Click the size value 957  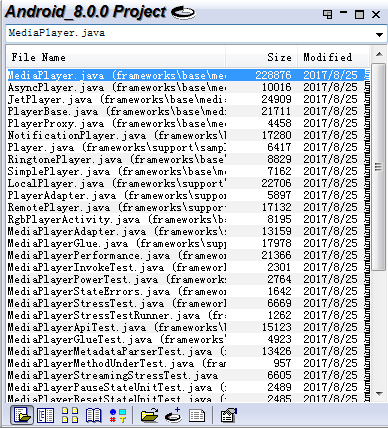(282, 363)
